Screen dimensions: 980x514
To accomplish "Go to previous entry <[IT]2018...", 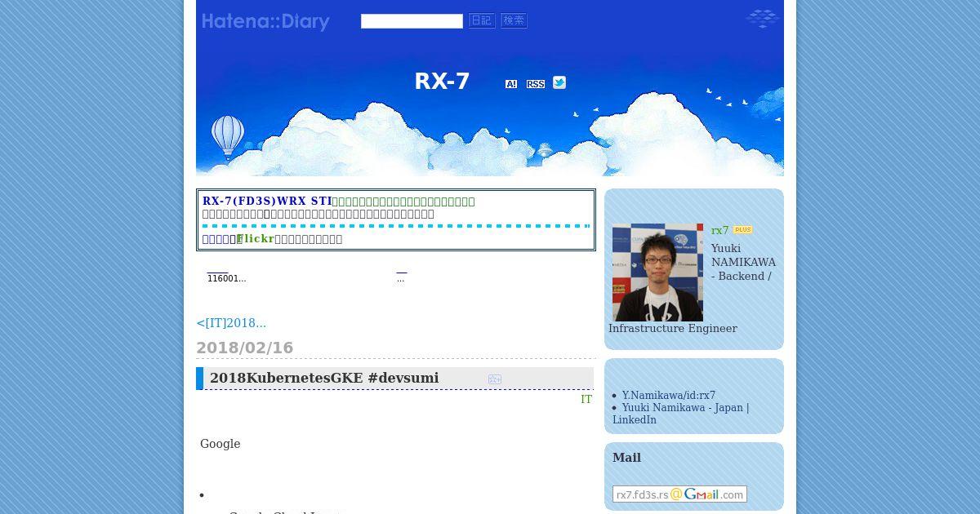I will coord(231,323).
